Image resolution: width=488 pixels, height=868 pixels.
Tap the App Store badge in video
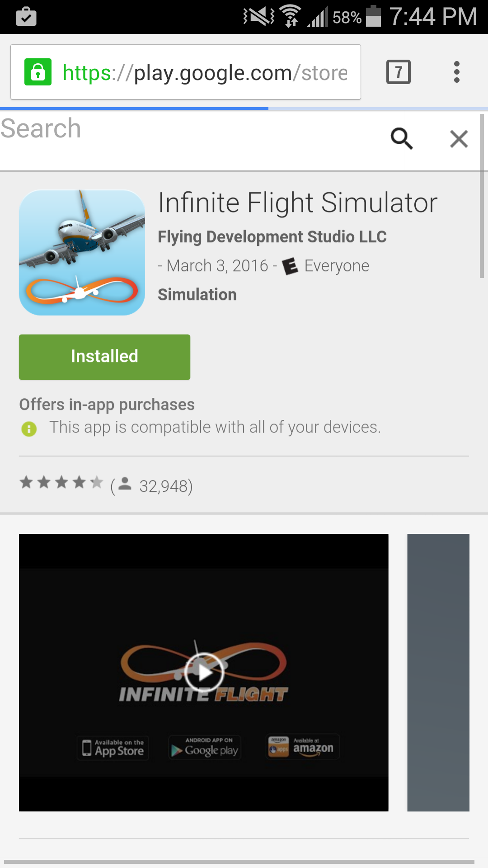(113, 748)
